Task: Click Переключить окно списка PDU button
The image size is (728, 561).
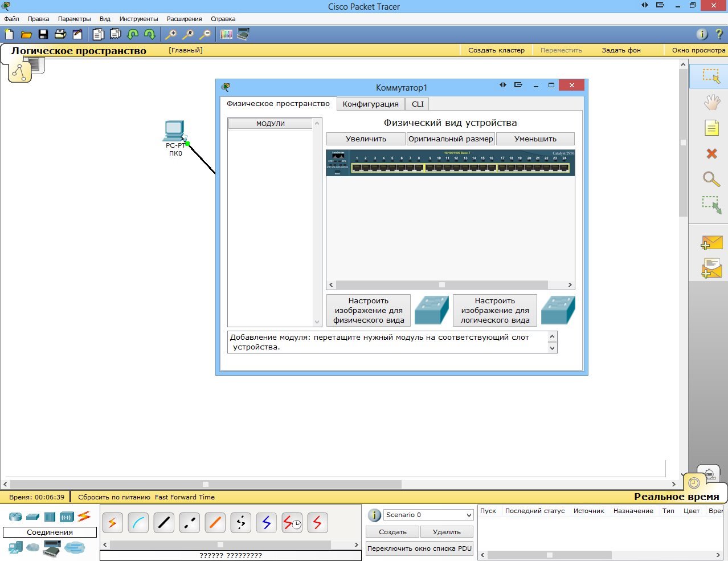Action: pos(419,548)
